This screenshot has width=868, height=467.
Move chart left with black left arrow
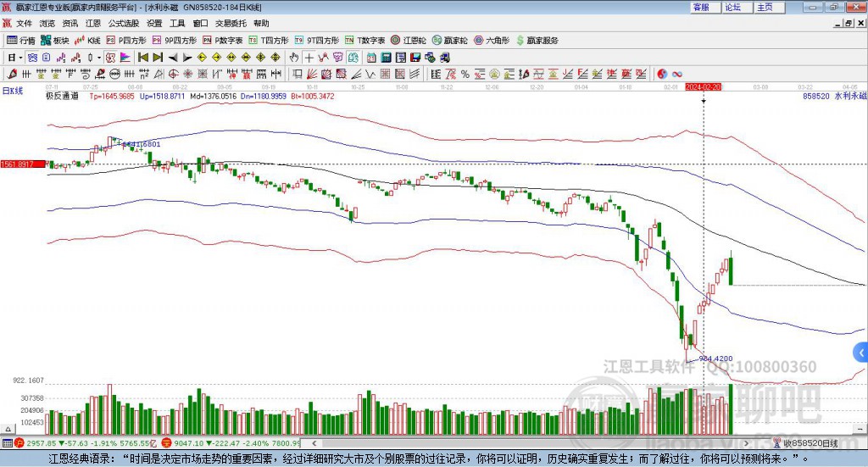pyautogui.click(x=173, y=58)
